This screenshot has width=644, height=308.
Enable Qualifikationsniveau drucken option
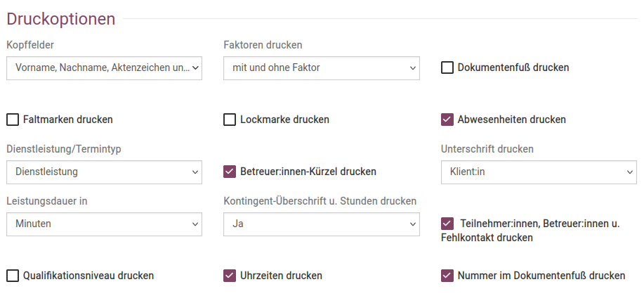pos(13,276)
